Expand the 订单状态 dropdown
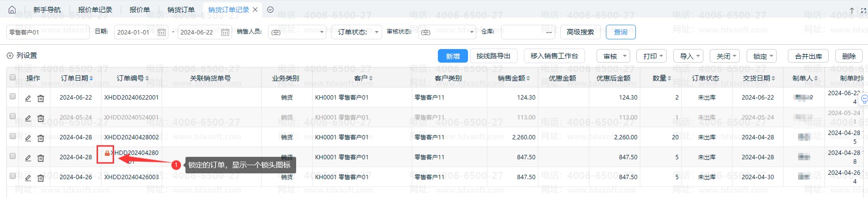This screenshot has width=868, height=198. pos(356,32)
